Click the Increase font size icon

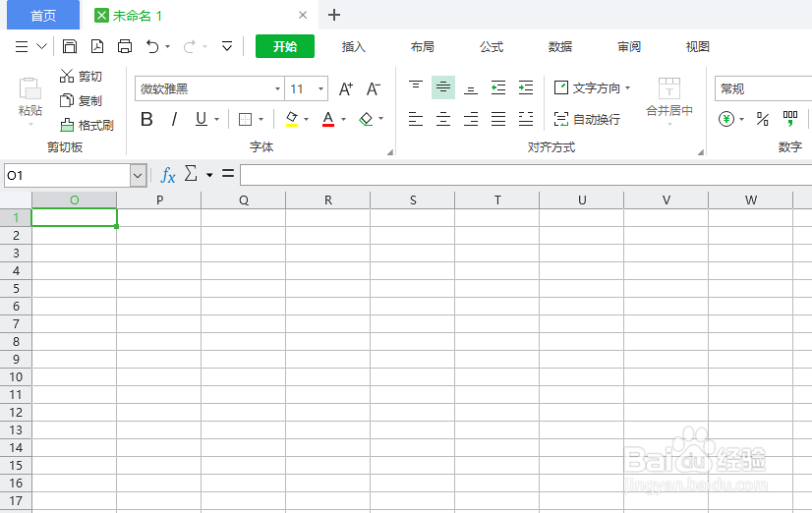346,89
